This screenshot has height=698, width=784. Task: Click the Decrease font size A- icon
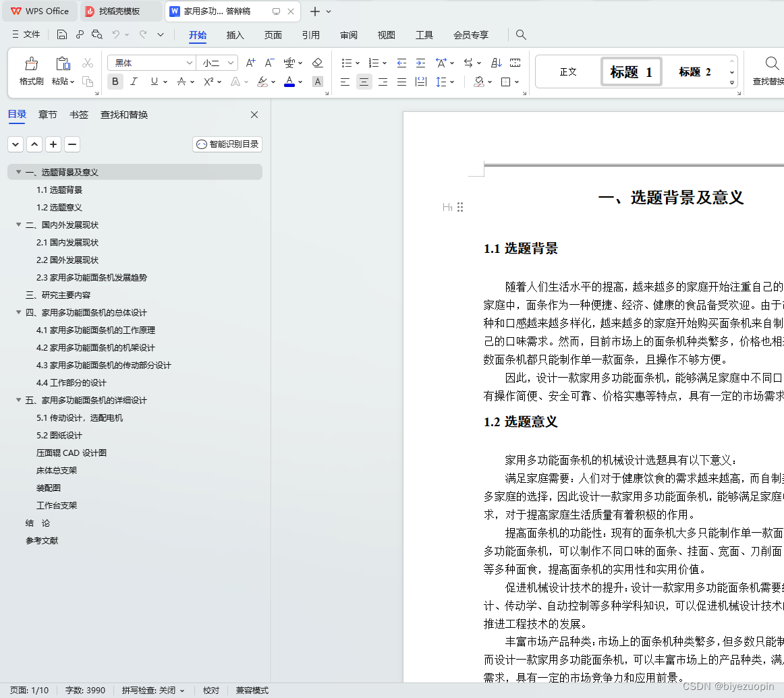point(269,63)
